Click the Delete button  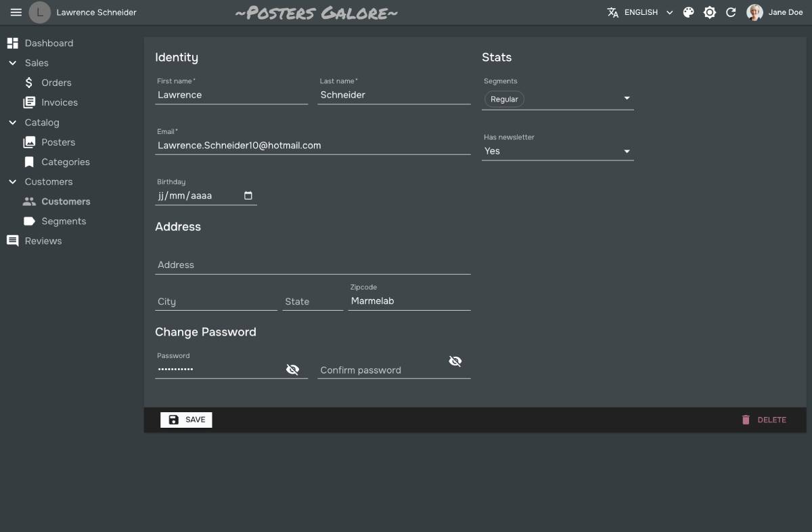[763, 420]
